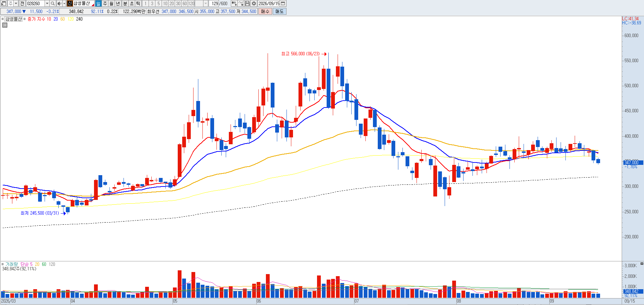Click the candlestick chart-add icon beside 129/600
This screenshot has width=644, height=305.
click(x=234, y=3)
